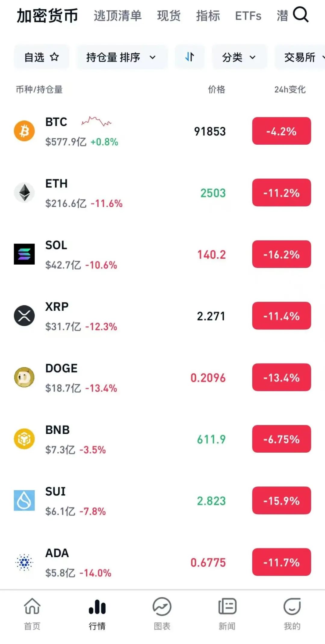Tap the red BTC -4.2% badge
The width and height of the screenshot is (325, 644).
click(x=281, y=131)
